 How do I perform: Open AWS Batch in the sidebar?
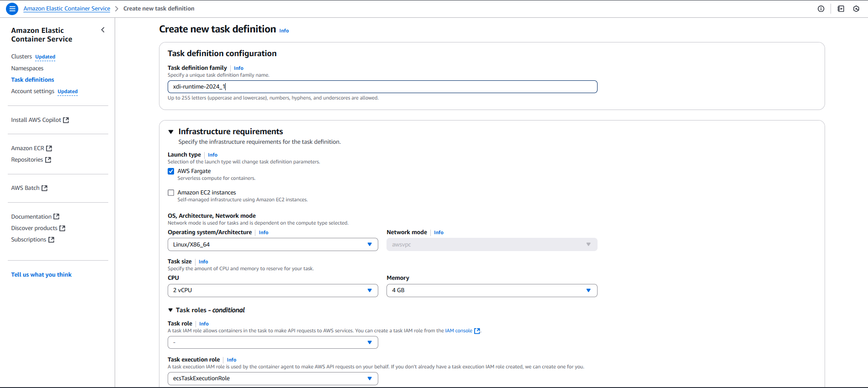click(x=25, y=188)
